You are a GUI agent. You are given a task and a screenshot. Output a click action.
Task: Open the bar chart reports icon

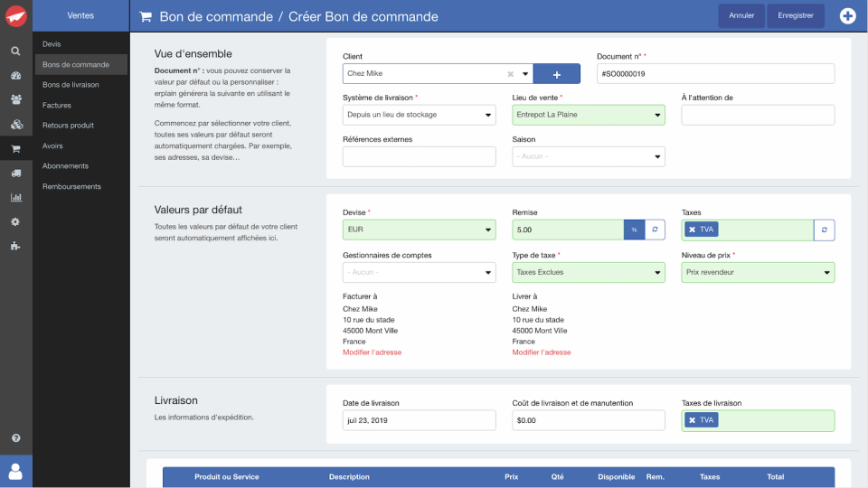tap(15, 197)
